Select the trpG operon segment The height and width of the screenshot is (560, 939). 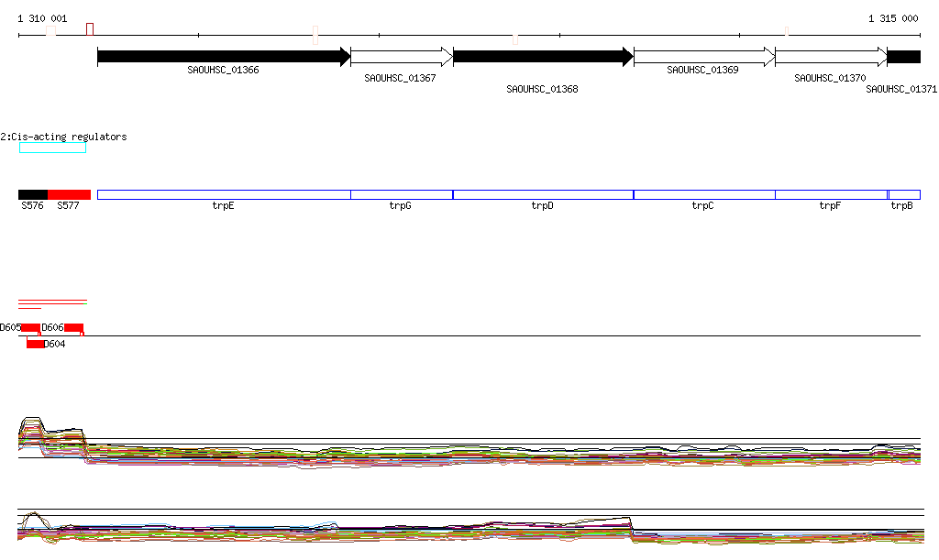click(401, 194)
